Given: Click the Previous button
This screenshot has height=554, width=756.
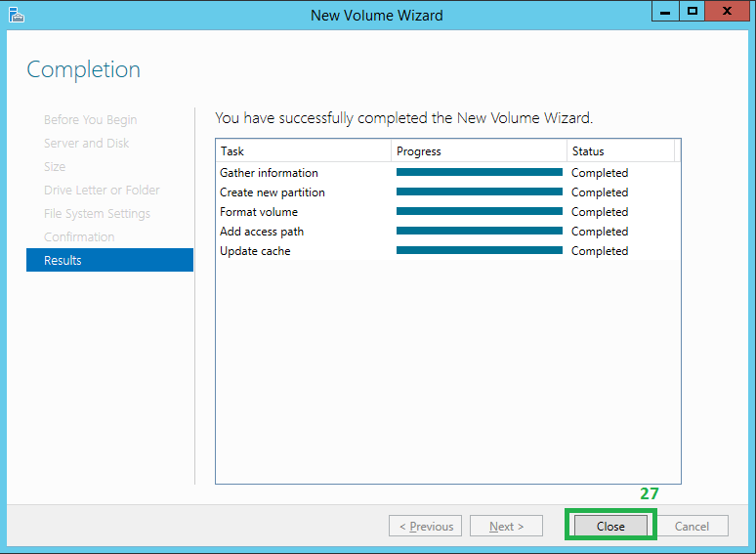Looking at the screenshot, I should [425, 526].
